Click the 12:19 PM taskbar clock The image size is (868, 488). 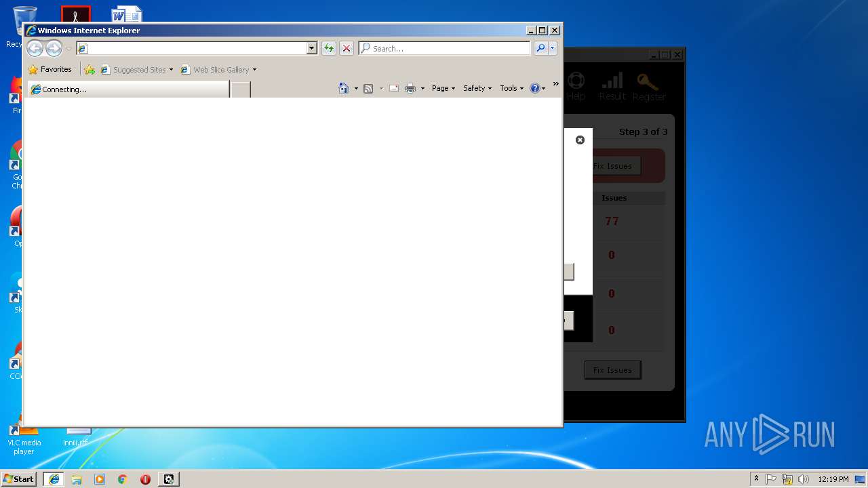tap(833, 479)
